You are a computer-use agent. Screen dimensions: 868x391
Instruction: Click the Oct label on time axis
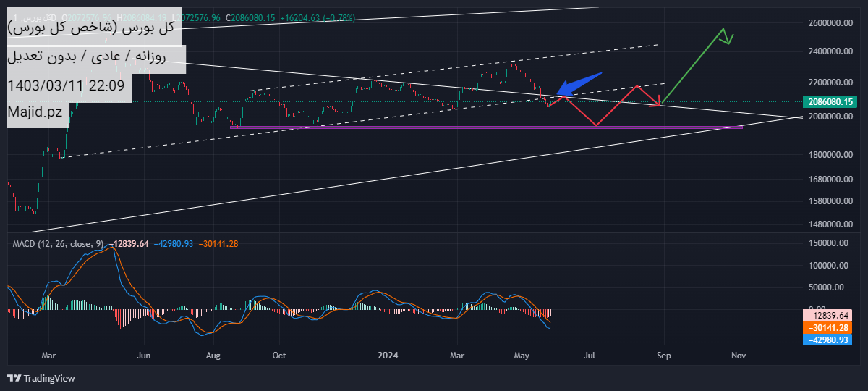click(279, 356)
